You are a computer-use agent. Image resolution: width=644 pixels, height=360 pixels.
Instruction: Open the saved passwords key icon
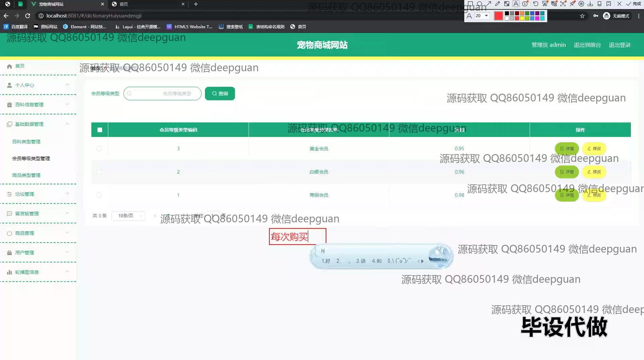point(596,16)
